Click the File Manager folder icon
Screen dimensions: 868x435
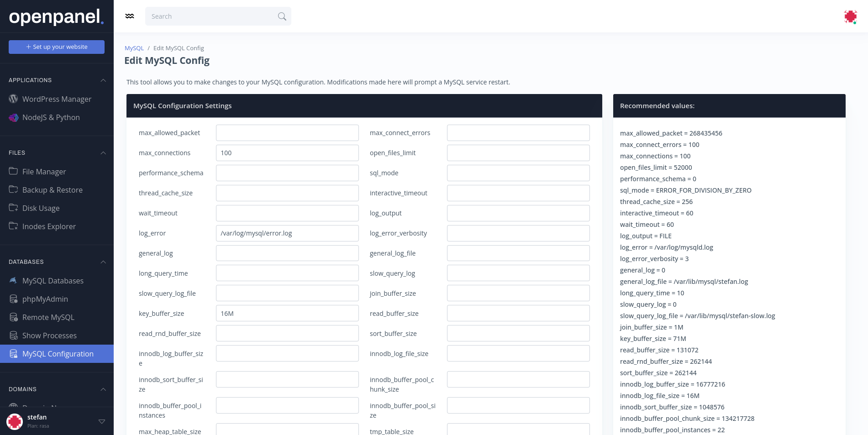pos(13,171)
